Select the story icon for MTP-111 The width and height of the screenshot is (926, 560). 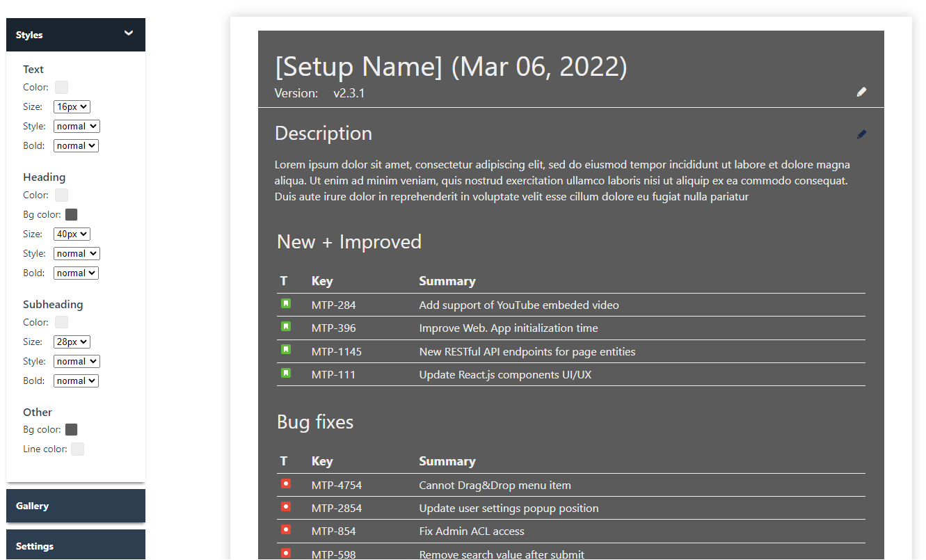click(x=286, y=373)
